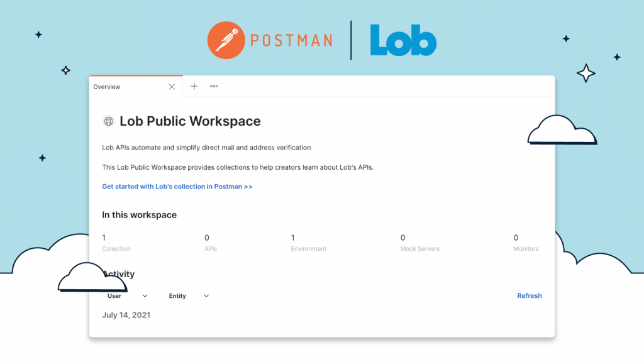Expand the User filter dropdown

pos(127,296)
